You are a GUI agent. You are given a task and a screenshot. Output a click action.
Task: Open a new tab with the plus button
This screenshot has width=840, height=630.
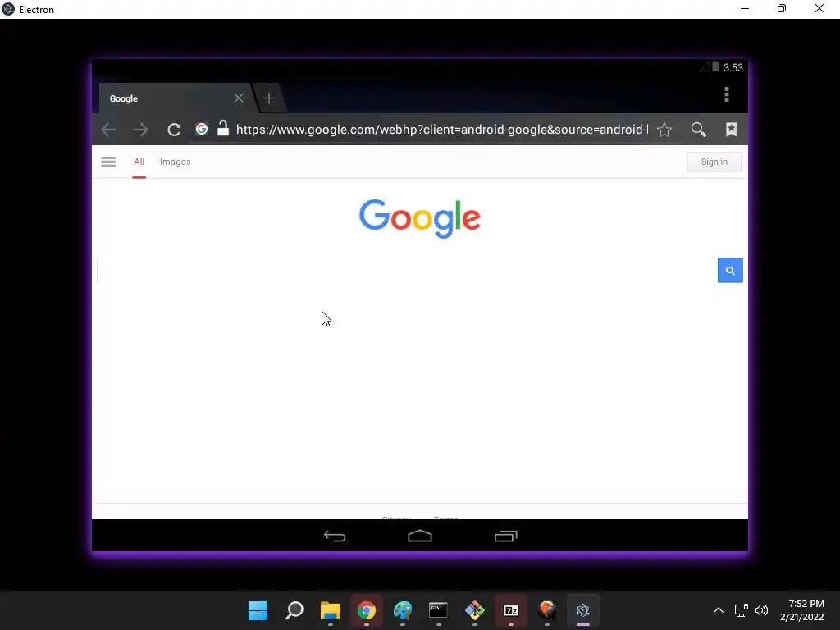pyautogui.click(x=269, y=98)
